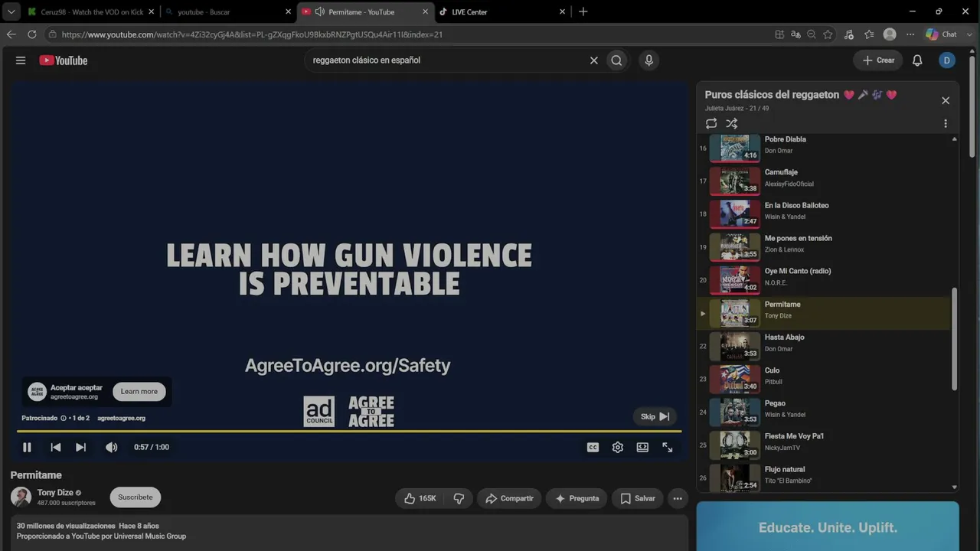Start voice search with the microphone
Image resolution: width=980 pixels, height=551 pixels.
(649, 60)
